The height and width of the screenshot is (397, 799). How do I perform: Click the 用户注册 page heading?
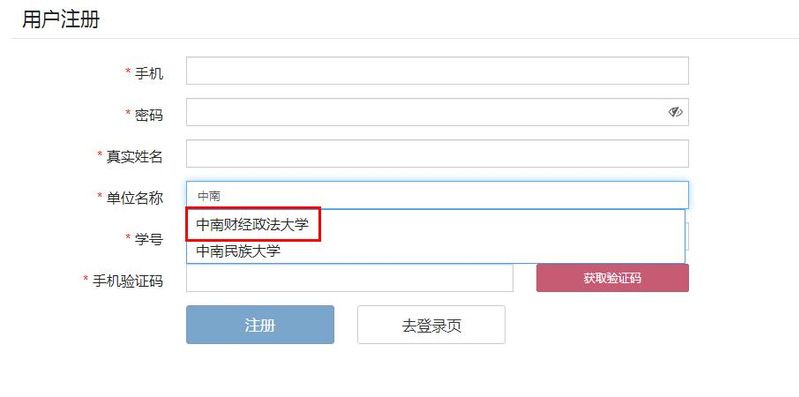click(x=61, y=20)
